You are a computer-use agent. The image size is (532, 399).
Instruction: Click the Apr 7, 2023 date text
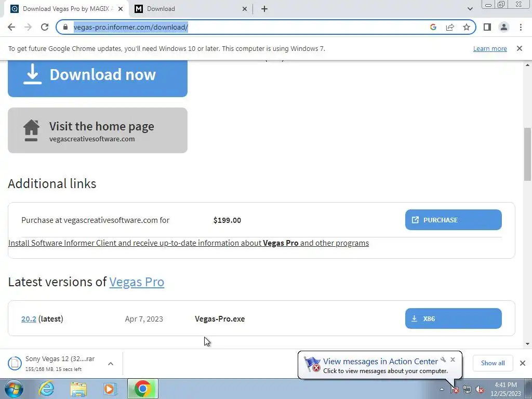(144, 319)
